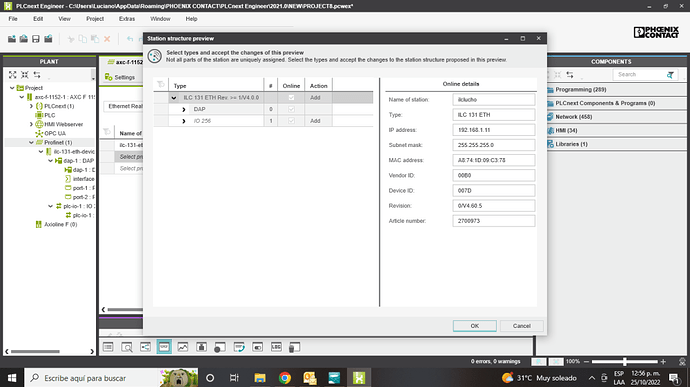Toggle Online checkbox for ILC 131 ETH row
Image resolution: width=690 pixels, height=387 pixels.
pos(291,97)
